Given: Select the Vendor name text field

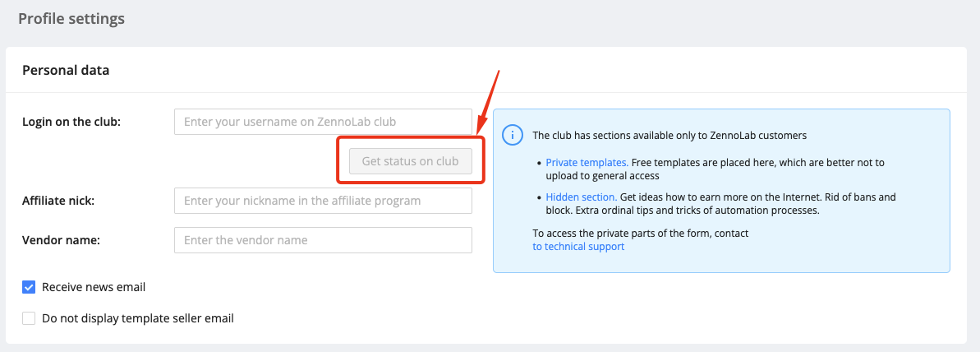Looking at the screenshot, I should point(323,240).
